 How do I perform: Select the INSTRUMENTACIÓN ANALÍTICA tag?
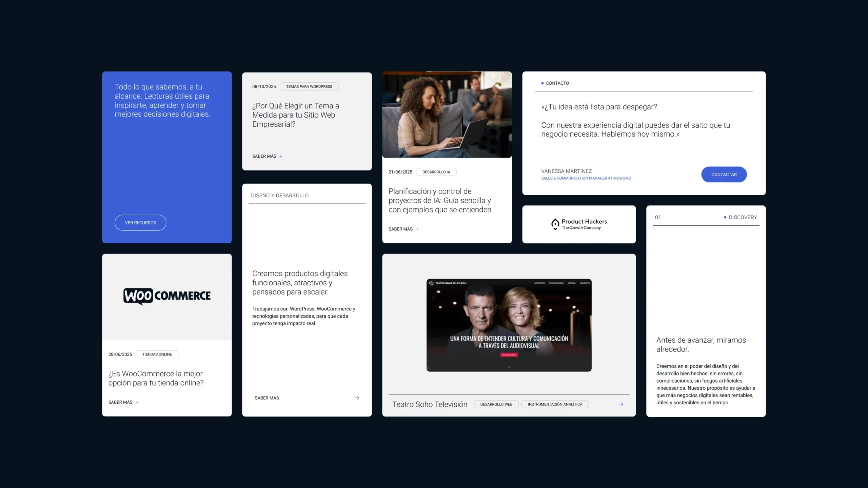[x=555, y=404]
